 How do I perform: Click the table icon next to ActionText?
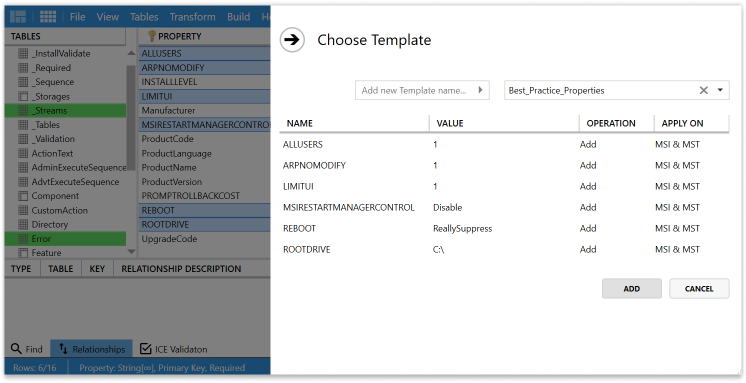pyautogui.click(x=23, y=153)
